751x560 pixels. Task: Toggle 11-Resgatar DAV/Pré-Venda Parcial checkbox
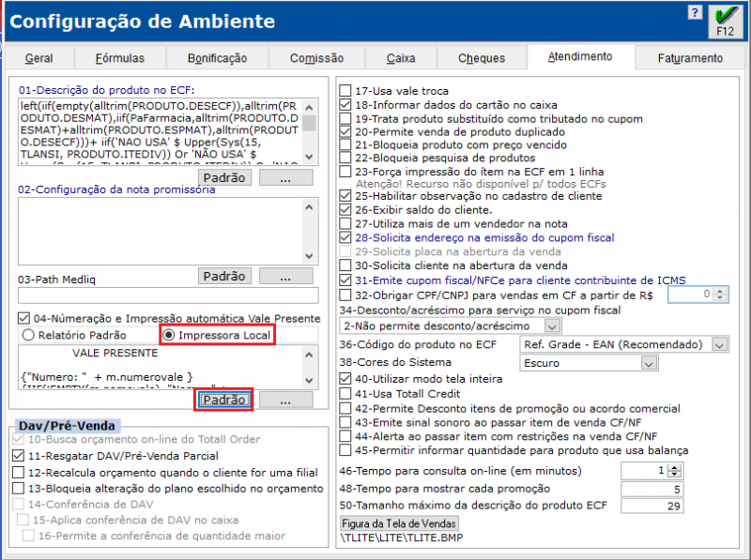(18, 455)
